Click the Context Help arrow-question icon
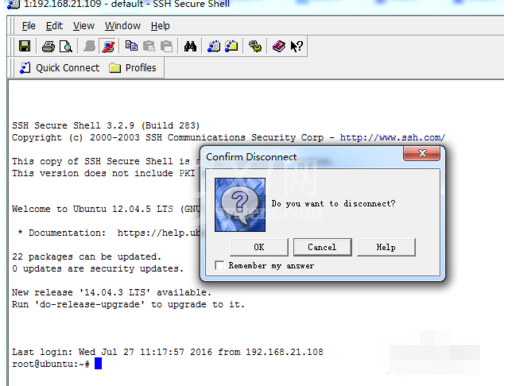This screenshot has height=386, width=527. (x=297, y=46)
